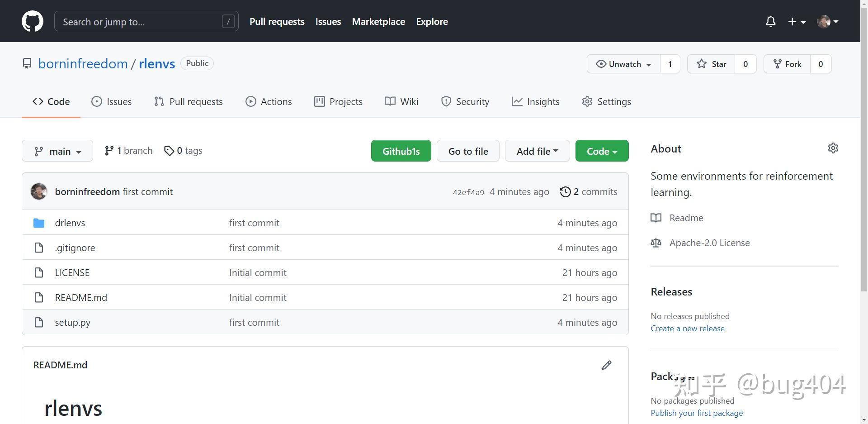Screen dimensions: 868x424
Task: View the commit history clock icon
Action: [x=565, y=192]
